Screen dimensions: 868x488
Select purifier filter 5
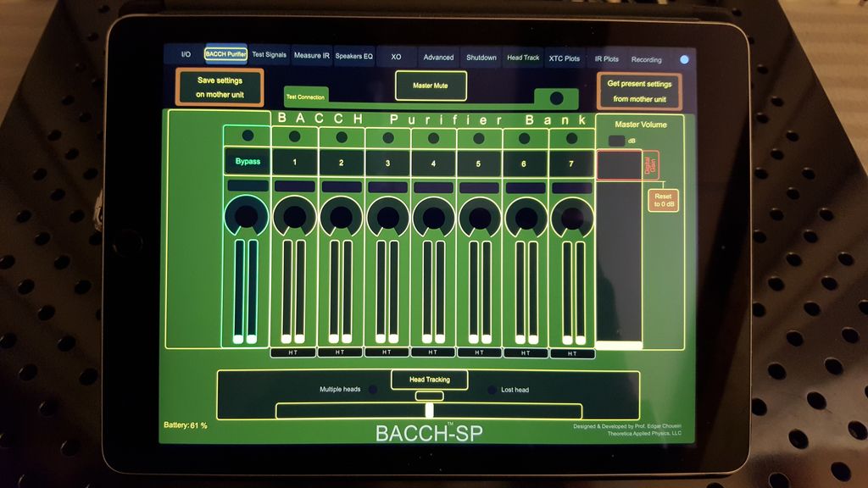(x=479, y=164)
